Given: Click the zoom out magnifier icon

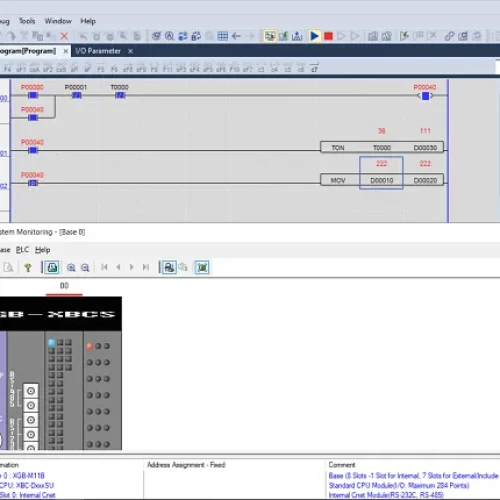Looking at the screenshot, I should tap(85, 267).
